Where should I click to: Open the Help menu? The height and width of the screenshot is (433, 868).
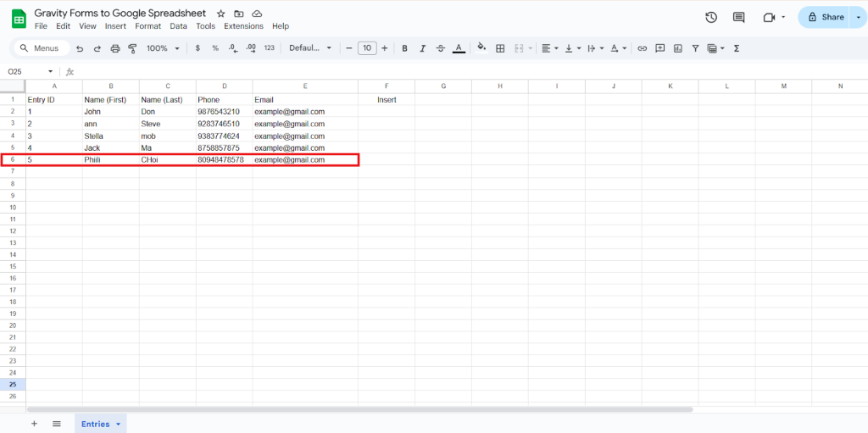[281, 26]
